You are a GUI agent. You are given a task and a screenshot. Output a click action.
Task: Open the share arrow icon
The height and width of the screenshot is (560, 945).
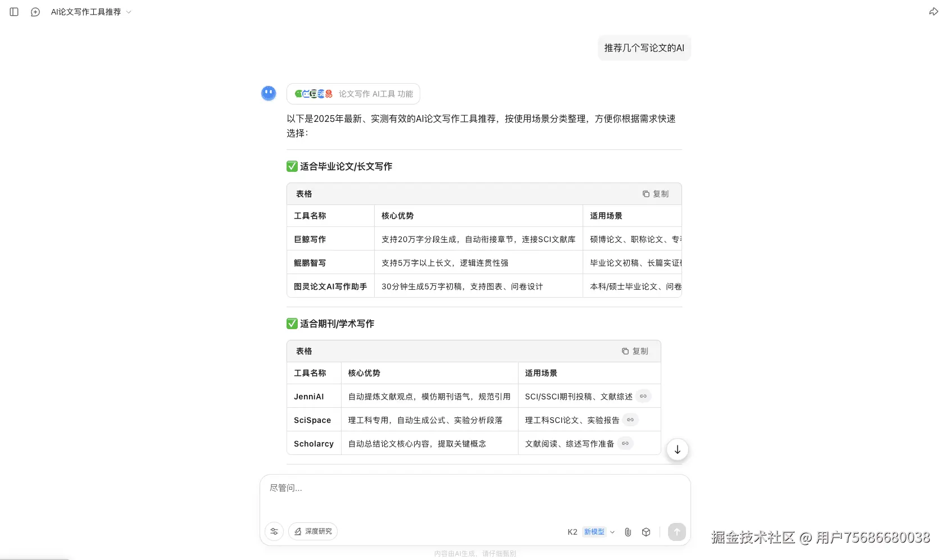933,12
